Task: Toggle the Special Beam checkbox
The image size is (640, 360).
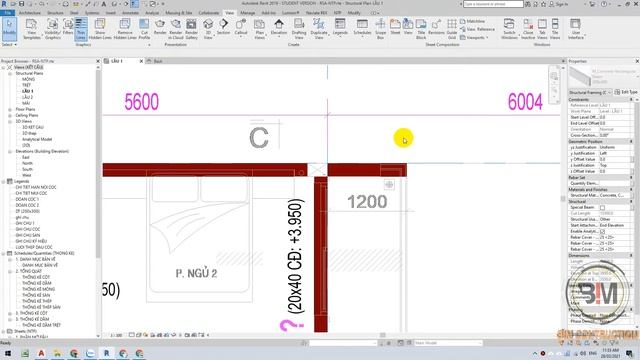Action: click(x=602, y=208)
